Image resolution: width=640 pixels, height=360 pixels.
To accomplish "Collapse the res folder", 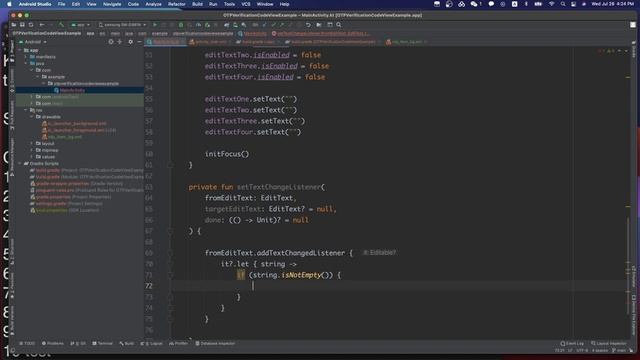I will (26, 110).
